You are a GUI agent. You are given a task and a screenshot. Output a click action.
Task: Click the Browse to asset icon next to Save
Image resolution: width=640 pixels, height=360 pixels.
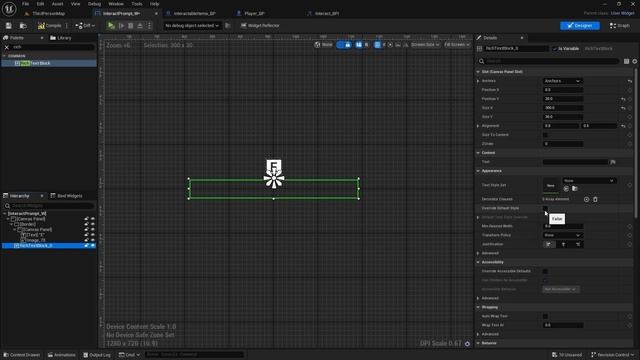click(x=23, y=26)
